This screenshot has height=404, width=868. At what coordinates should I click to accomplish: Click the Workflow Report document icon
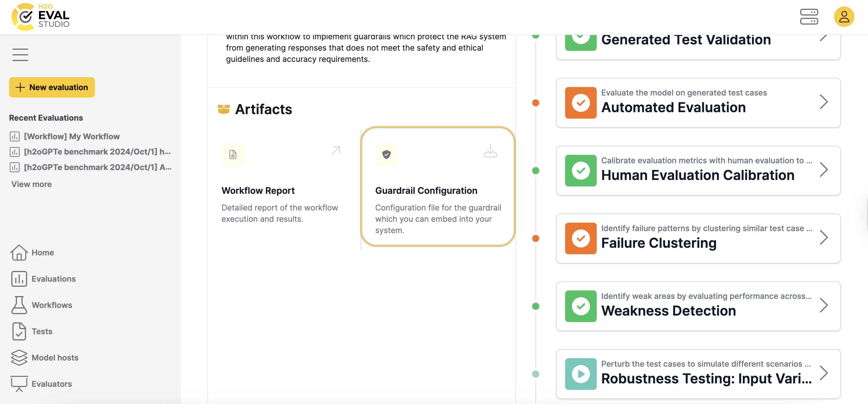click(233, 154)
